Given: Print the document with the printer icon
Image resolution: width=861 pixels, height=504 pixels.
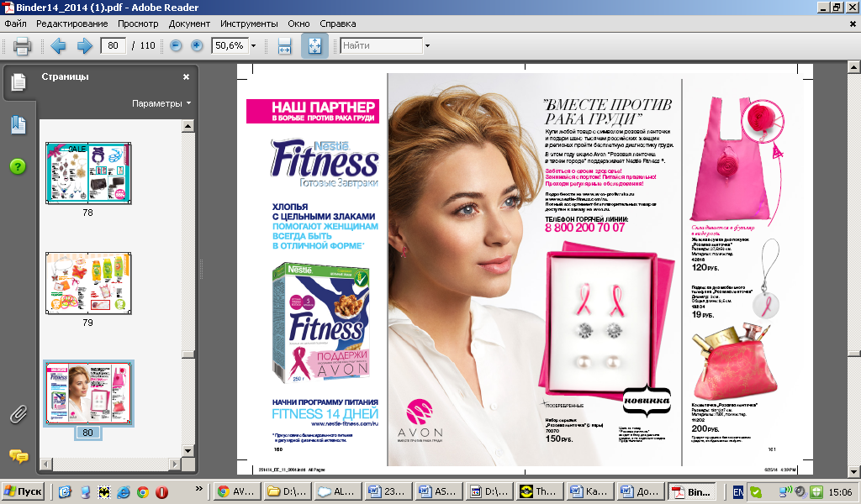Looking at the screenshot, I should pos(22,46).
